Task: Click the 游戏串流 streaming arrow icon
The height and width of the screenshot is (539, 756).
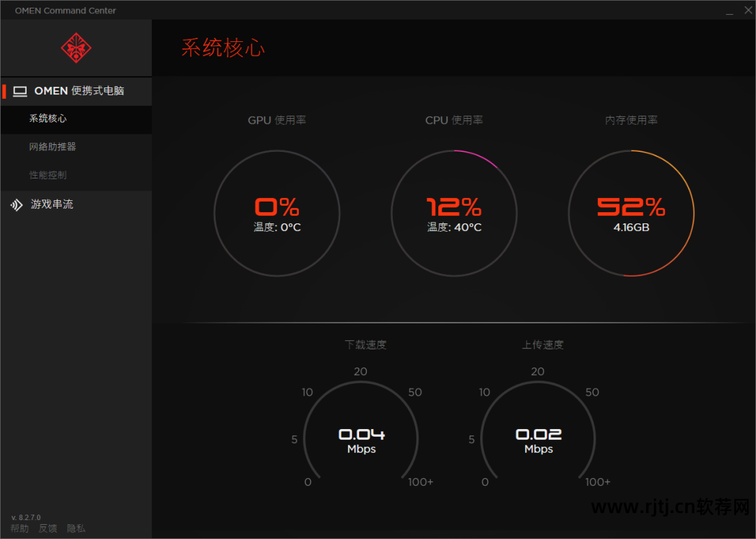Action: coord(16,205)
